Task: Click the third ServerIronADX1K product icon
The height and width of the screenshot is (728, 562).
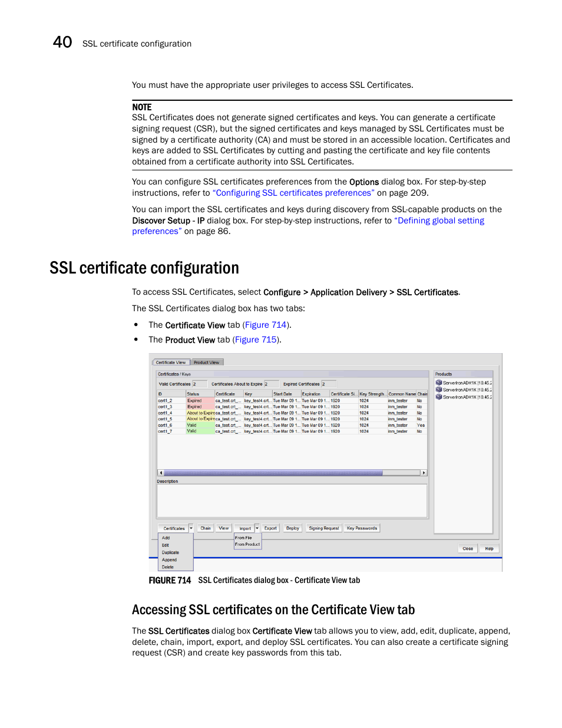Action: [438, 397]
